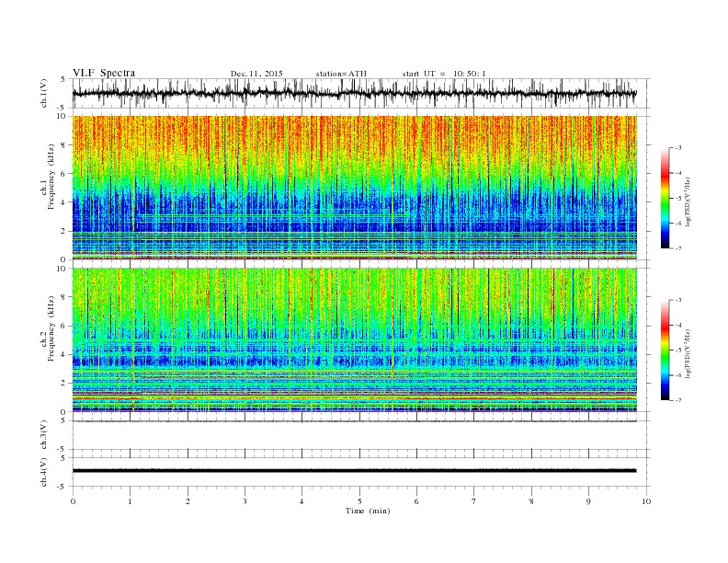Screen dimensions: 728x563
Task: Click time axis tick label "6"
Action: [x=416, y=501]
